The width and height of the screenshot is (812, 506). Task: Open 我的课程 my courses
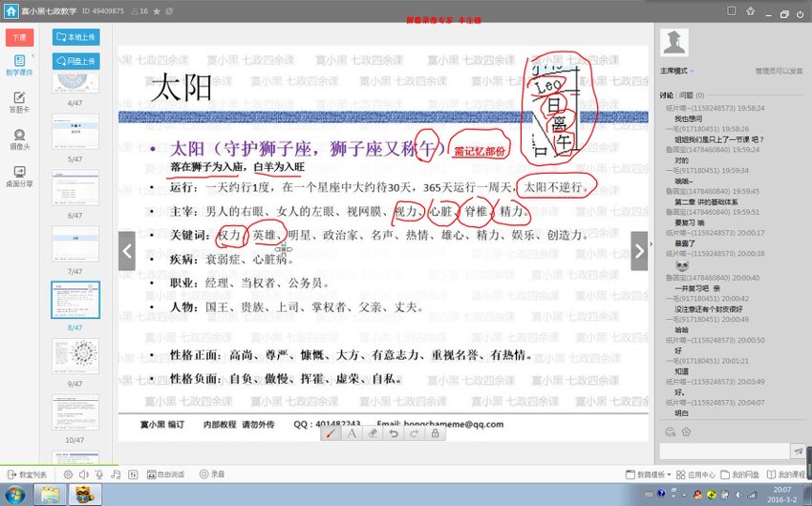[786, 474]
